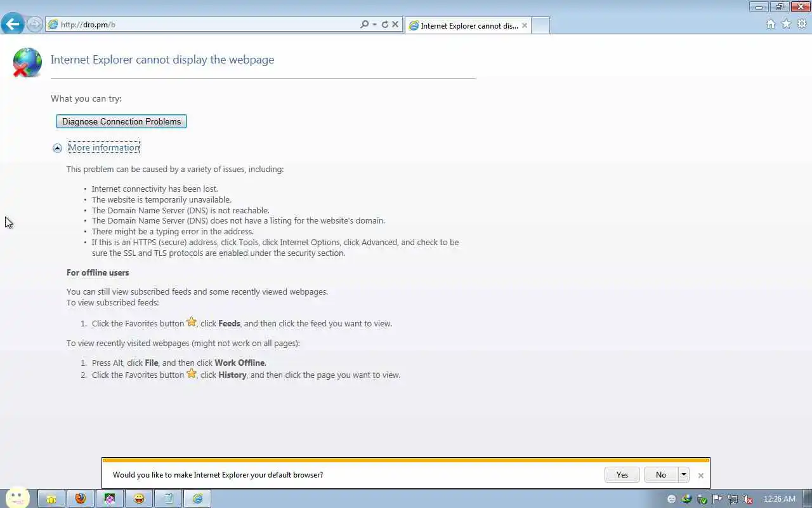Click 'What you can try:' text

(86, 98)
